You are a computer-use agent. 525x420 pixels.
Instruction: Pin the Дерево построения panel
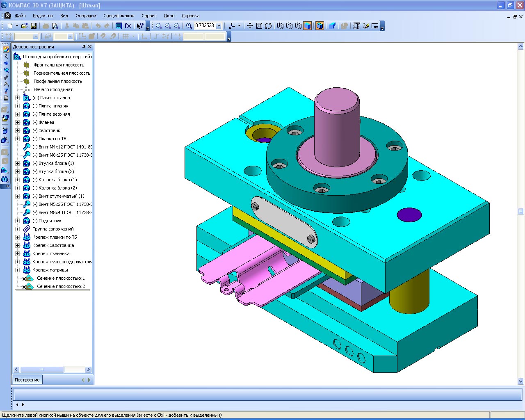[84, 47]
